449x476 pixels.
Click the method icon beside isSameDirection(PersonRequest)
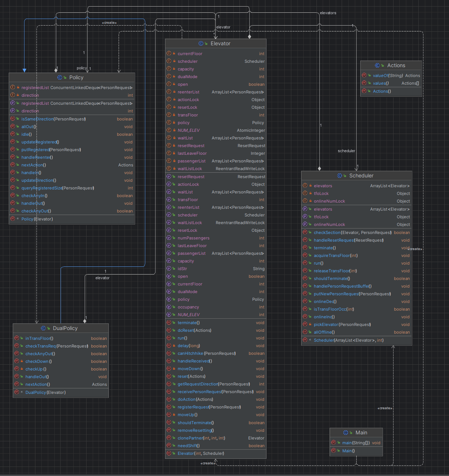13,119
